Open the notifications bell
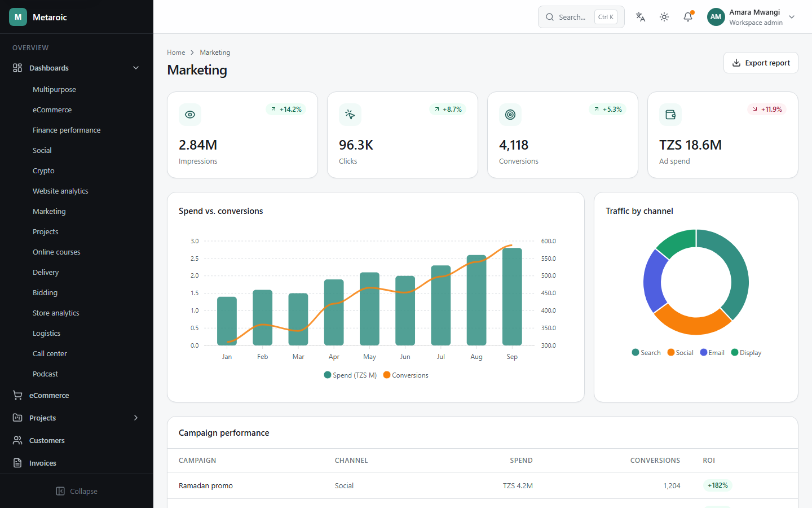Screen dimensions: 812x508 pos(688,17)
